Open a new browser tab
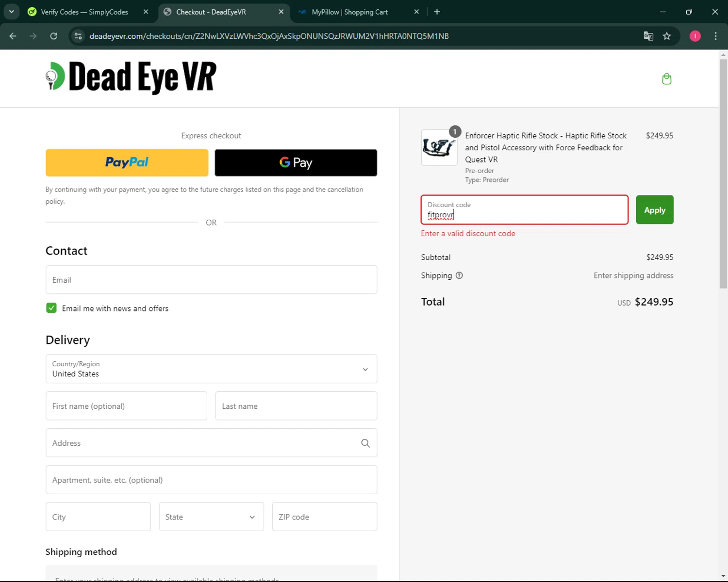This screenshot has width=728, height=582. click(437, 12)
